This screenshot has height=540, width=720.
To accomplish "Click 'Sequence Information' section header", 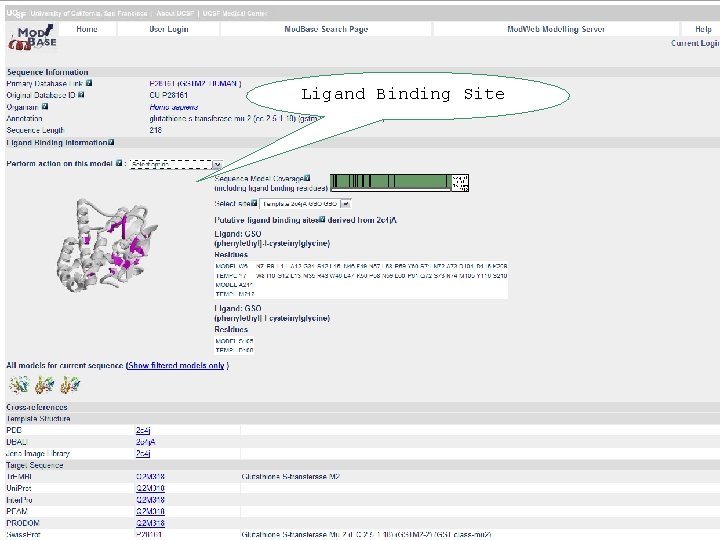I will (x=47, y=72).
